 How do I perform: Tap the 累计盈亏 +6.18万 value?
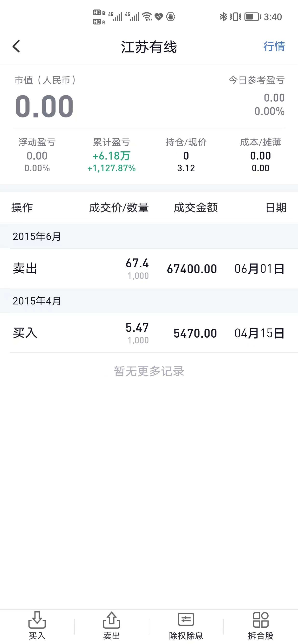click(x=111, y=156)
